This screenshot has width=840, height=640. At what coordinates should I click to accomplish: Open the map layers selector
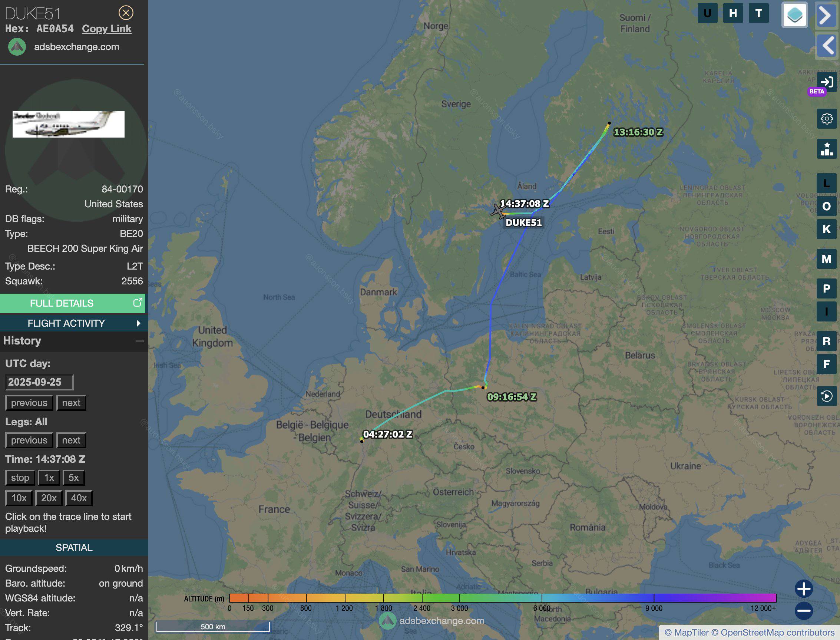794,15
